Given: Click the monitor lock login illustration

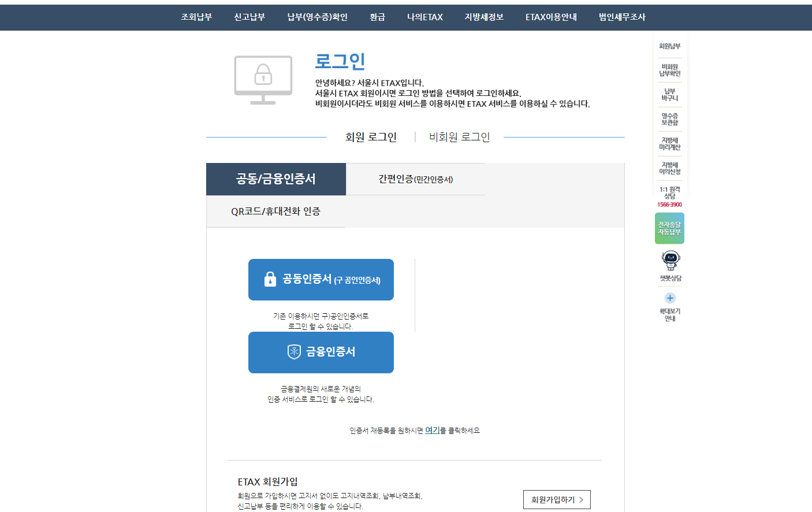Looking at the screenshot, I should [x=263, y=80].
